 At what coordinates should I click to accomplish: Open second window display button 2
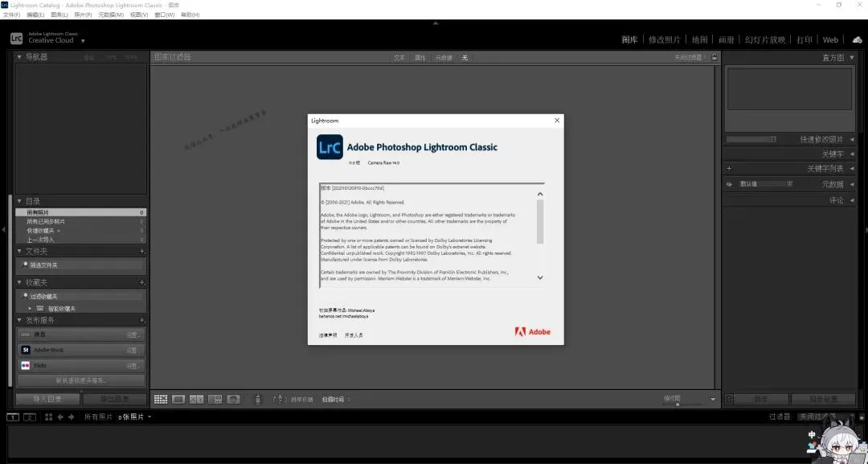pyautogui.click(x=30, y=417)
